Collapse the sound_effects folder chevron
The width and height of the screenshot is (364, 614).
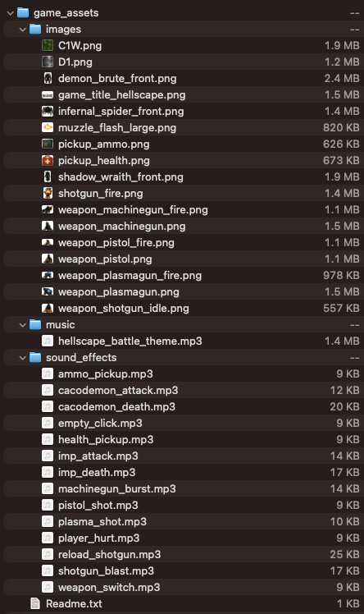pos(23,358)
